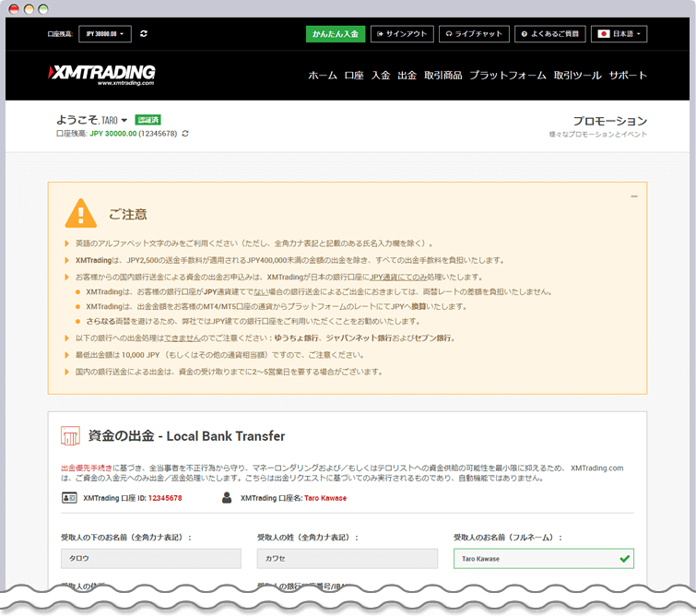The height and width of the screenshot is (616, 696).
Task: Open the JPY 30000.00 balance dropdown
Action: pos(105,34)
